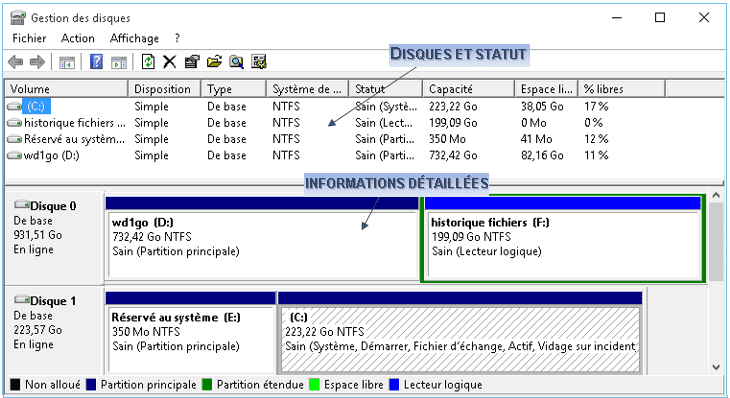This screenshot has height=398, width=730.
Task: Toggle the console tree pane icon
Action: point(67,62)
